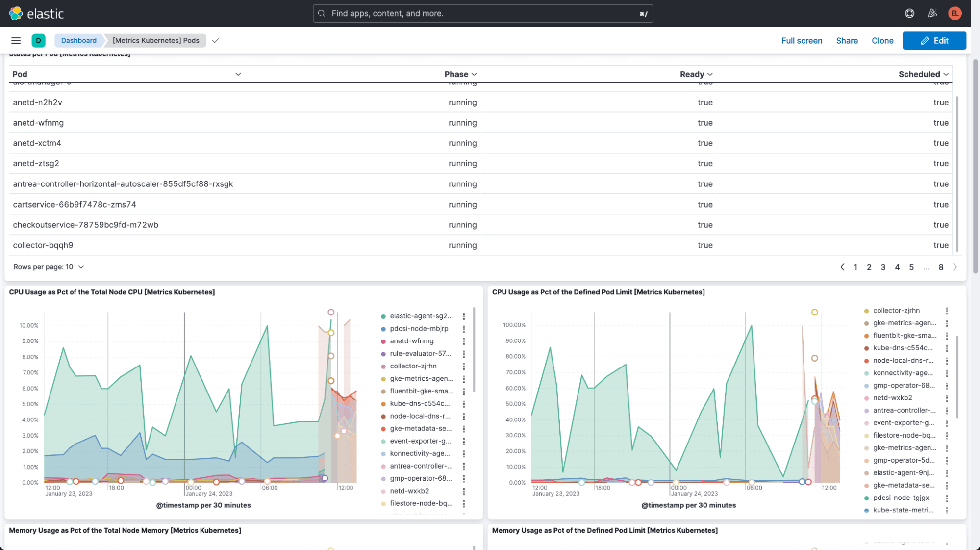Open the Scheduled column dropdown
The height and width of the screenshot is (550, 980).
pos(945,74)
